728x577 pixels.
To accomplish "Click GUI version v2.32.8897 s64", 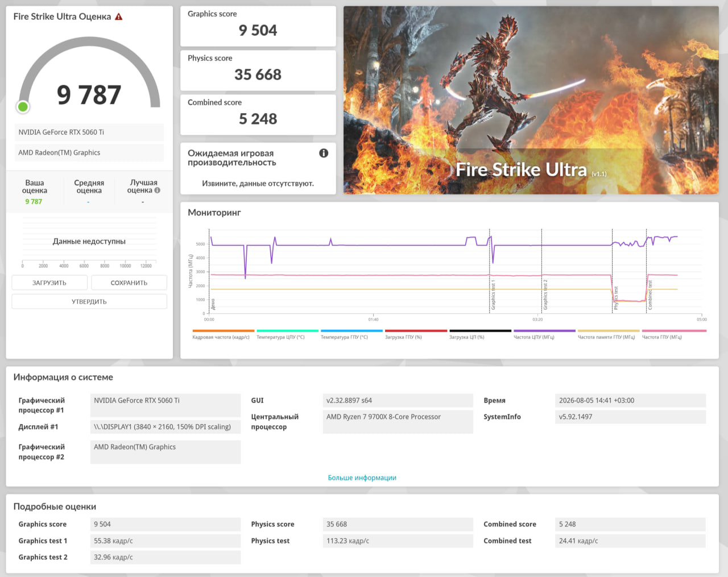I will tap(398, 400).
